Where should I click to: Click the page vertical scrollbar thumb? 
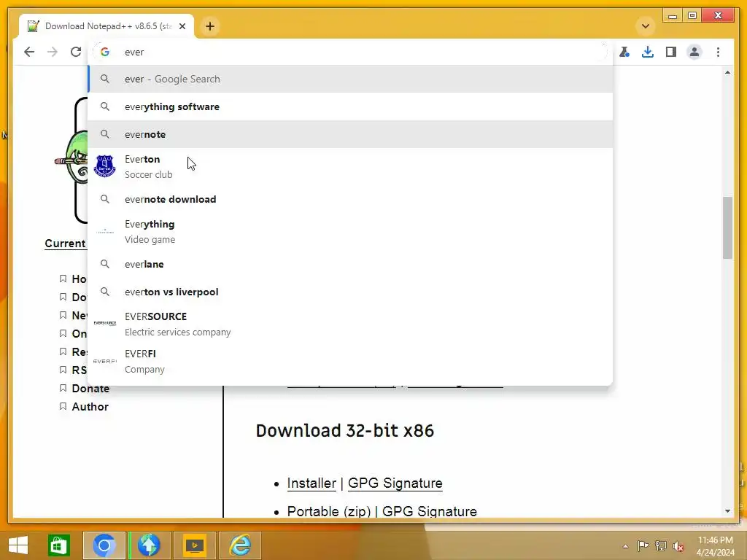[727, 227]
